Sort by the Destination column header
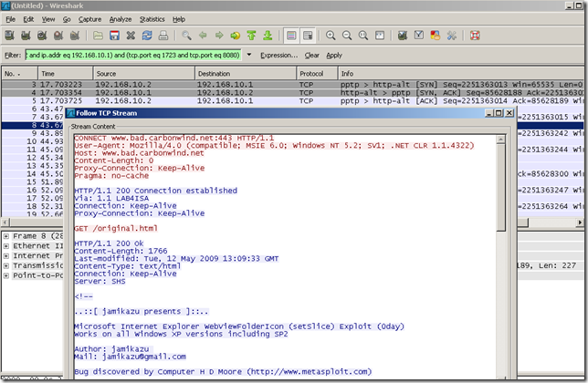 tap(246, 73)
